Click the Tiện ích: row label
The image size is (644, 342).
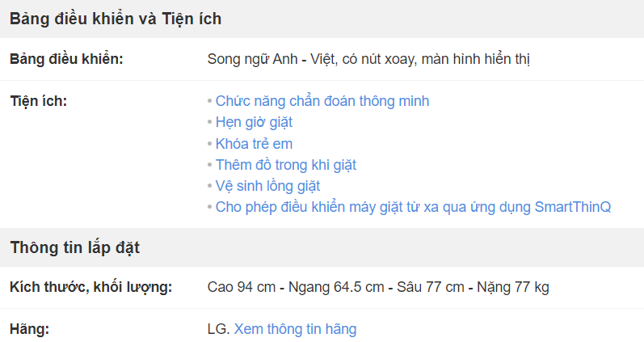pos(39,101)
